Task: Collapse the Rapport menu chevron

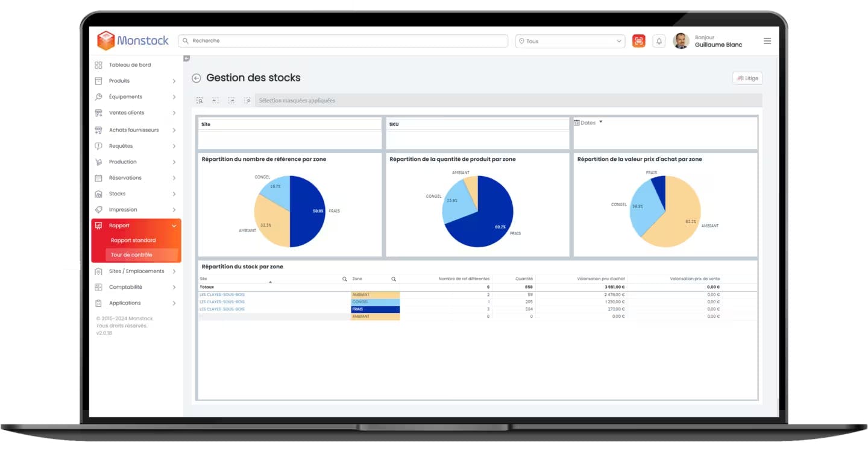Action: [x=174, y=226]
